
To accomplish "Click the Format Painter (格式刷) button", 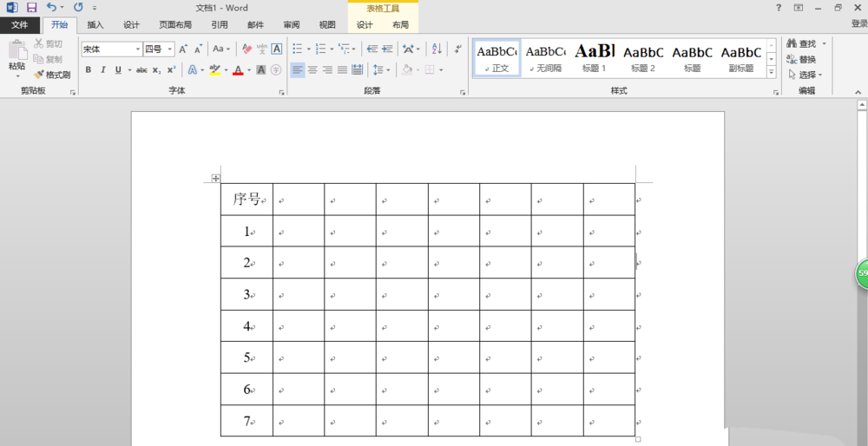I will pos(52,75).
